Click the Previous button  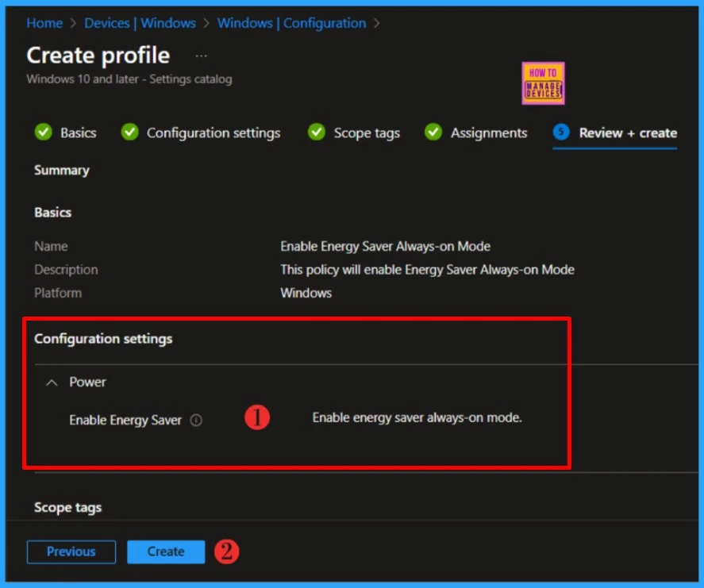(71, 551)
